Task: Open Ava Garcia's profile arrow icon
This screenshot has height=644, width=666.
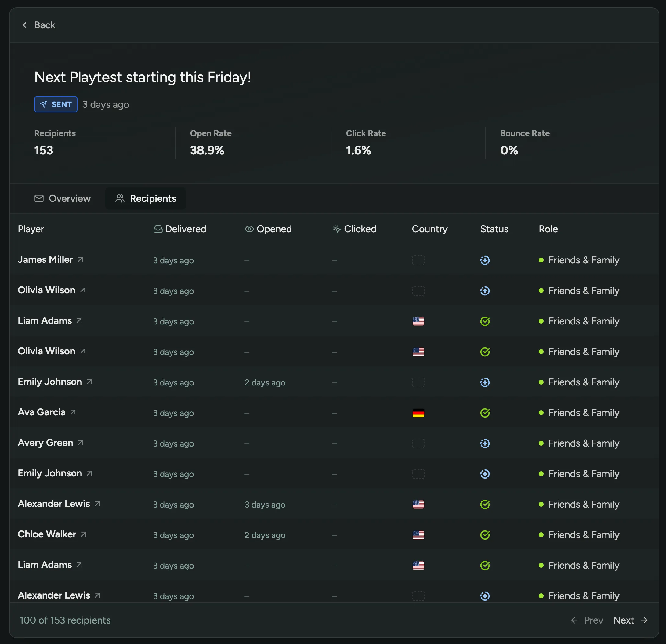Action: (x=73, y=412)
